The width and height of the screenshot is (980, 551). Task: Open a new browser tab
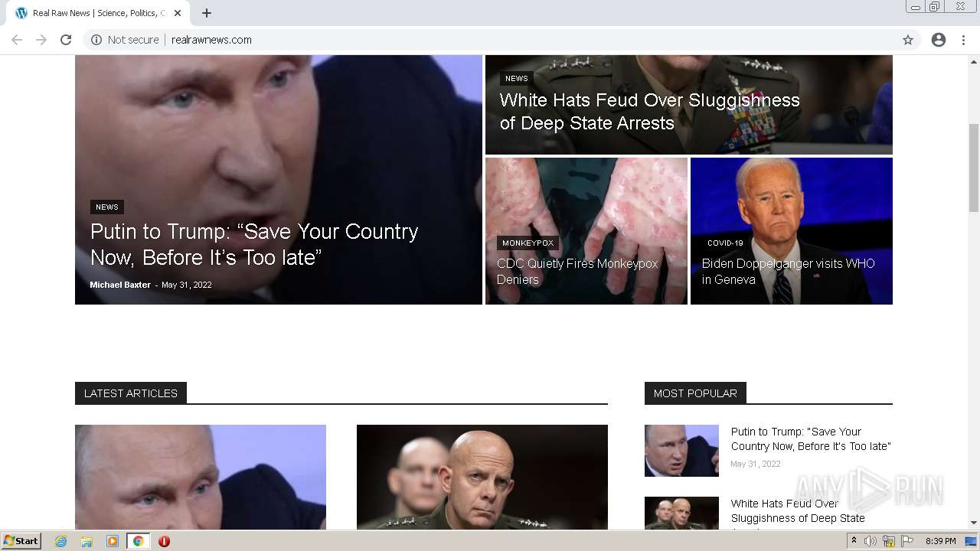pos(207,13)
